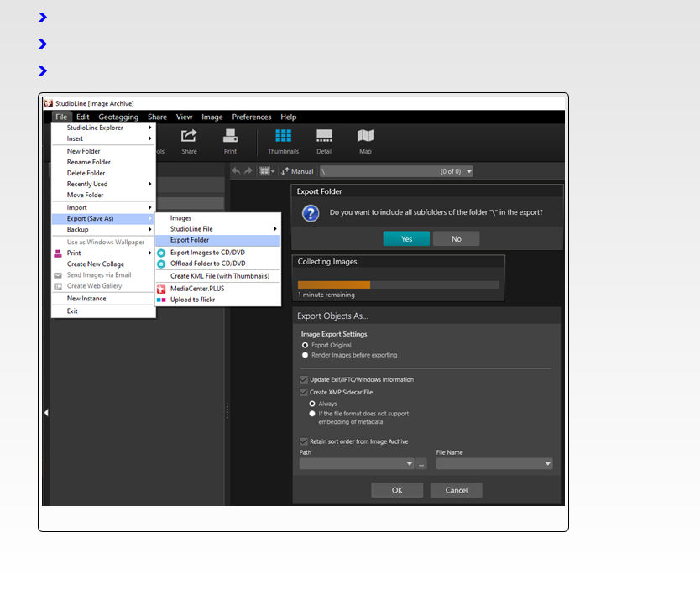Select the Render Images before exporting option
This screenshot has height=595, width=700.
coord(305,355)
